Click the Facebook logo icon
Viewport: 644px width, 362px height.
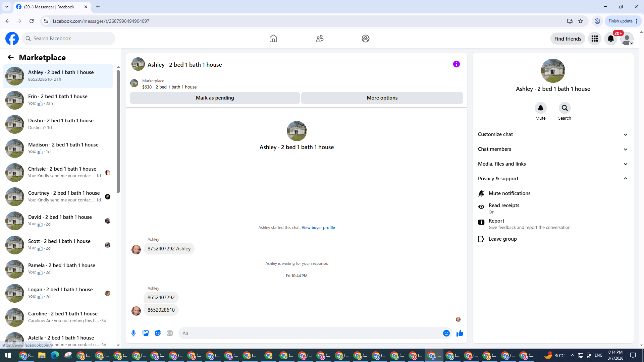[12, 39]
